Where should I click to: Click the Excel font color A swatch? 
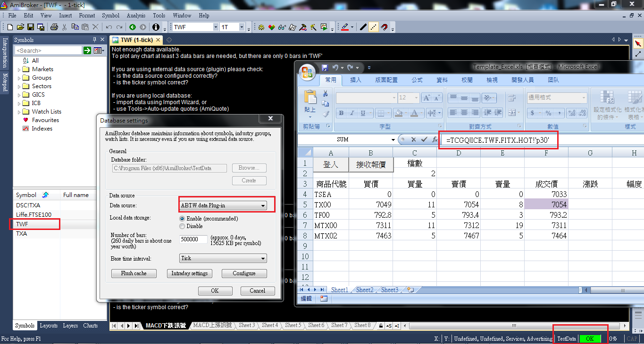pos(415,113)
